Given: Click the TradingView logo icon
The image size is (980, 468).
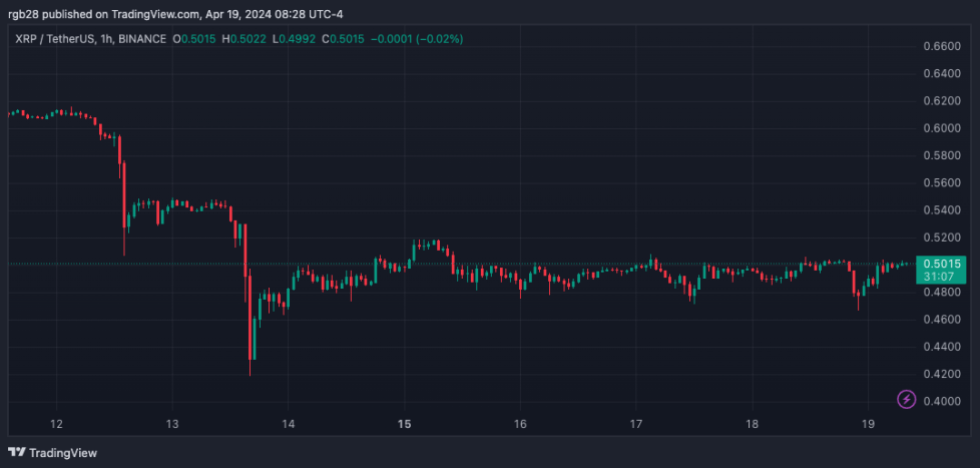Looking at the screenshot, I should pyautogui.click(x=17, y=453).
